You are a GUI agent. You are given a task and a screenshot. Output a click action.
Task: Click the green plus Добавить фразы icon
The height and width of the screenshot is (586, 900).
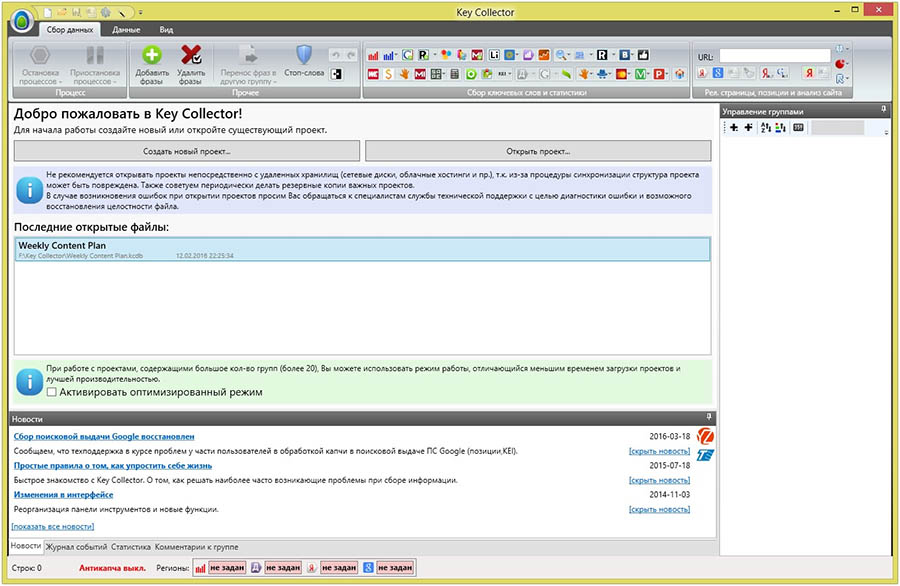click(x=152, y=55)
